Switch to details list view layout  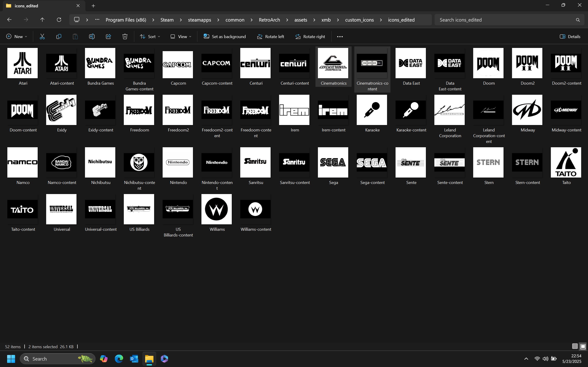[x=575, y=346]
